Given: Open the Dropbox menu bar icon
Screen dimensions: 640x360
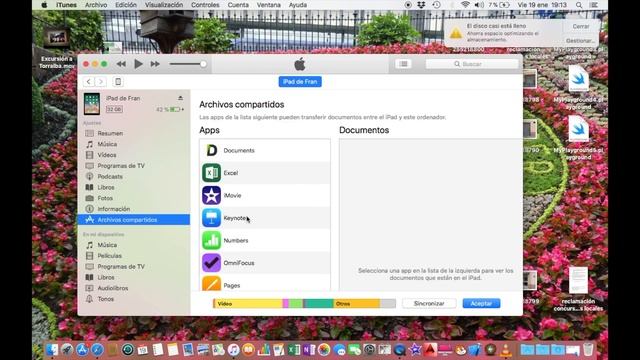Looking at the screenshot, I should pyautogui.click(x=421, y=5).
